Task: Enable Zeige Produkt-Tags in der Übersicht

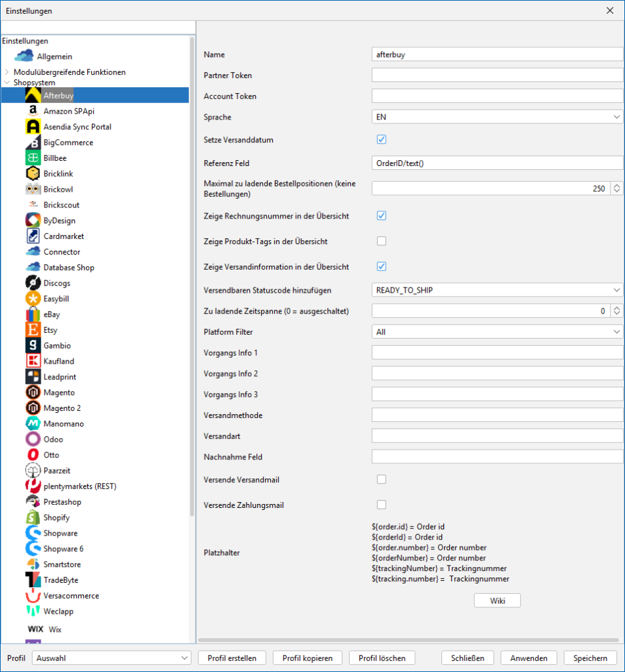Action: pyautogui.click(x=381, y=241)
